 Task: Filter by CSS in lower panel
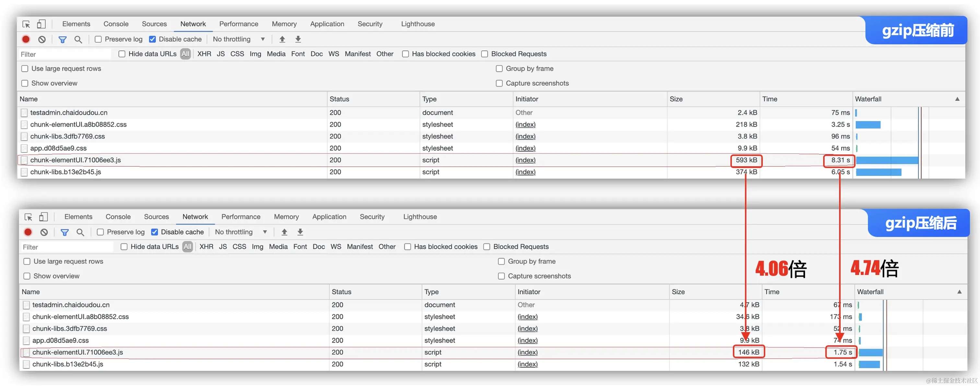coord(239,247)
